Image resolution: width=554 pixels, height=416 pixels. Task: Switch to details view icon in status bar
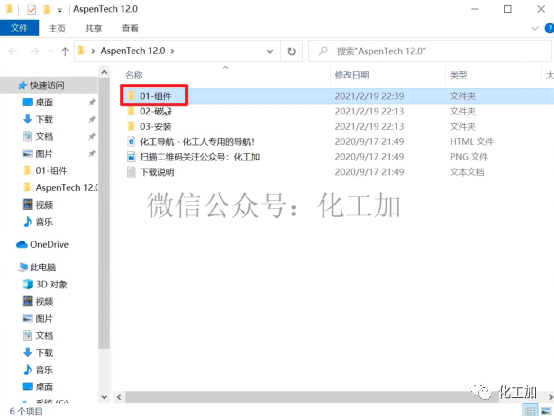coord(530,410)
